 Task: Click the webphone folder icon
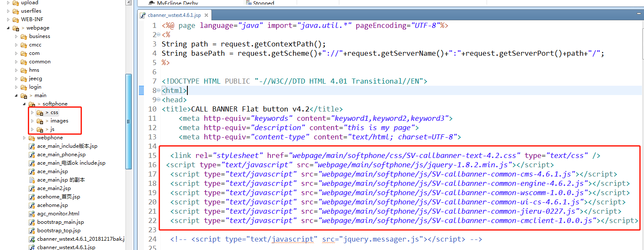(x=32, y=138)
